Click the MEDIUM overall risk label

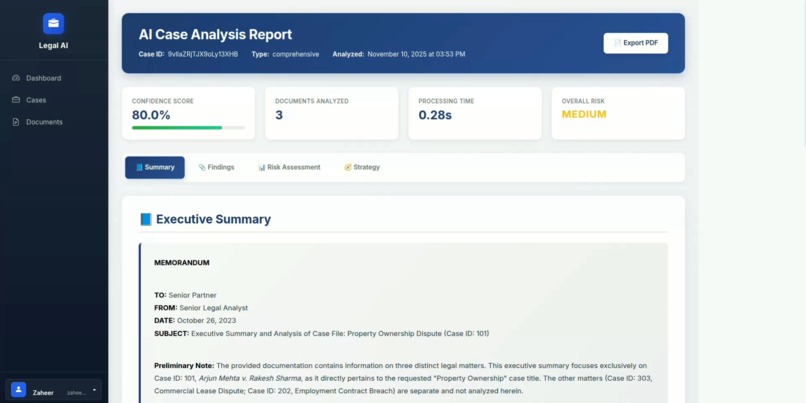pos(584,114)
